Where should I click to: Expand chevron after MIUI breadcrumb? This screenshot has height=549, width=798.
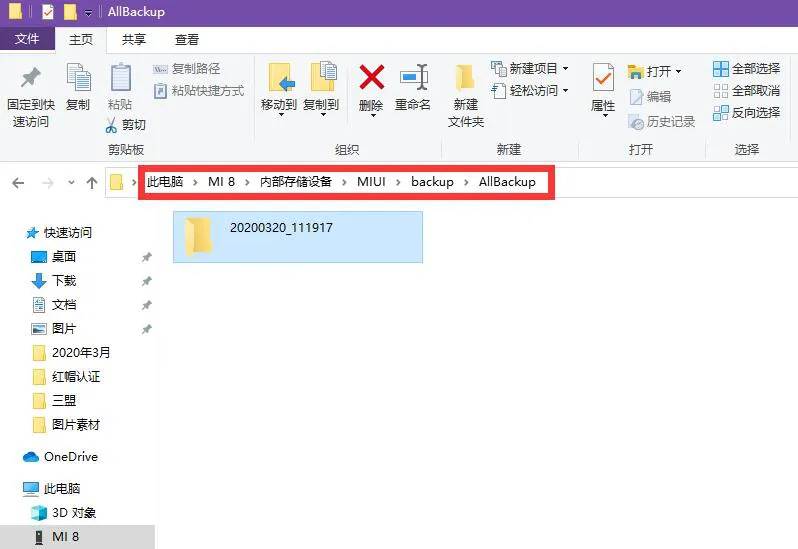[398, 182]
